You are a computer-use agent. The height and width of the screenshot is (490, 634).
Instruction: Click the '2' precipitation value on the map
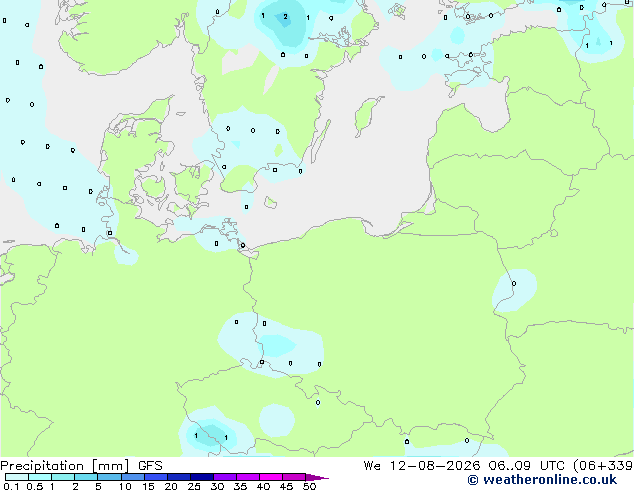(285, 17)
